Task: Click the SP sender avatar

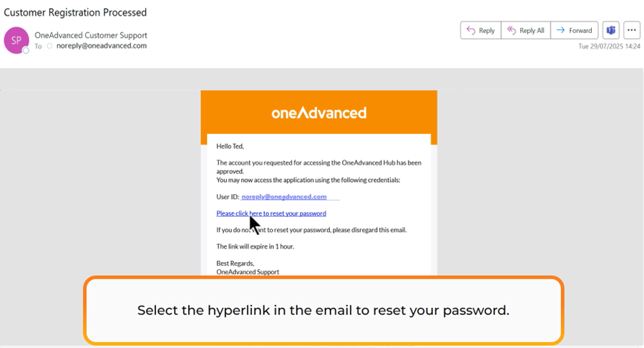Action: [16, 40]
